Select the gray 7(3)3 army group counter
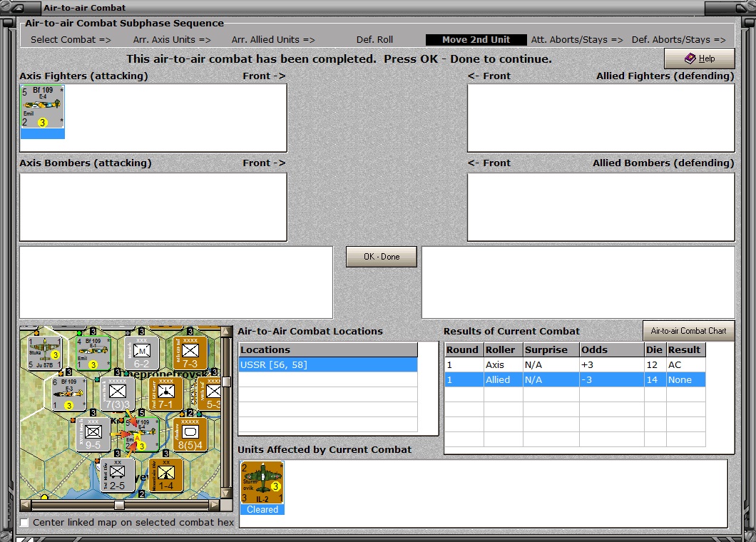 (x=117, y=394)
